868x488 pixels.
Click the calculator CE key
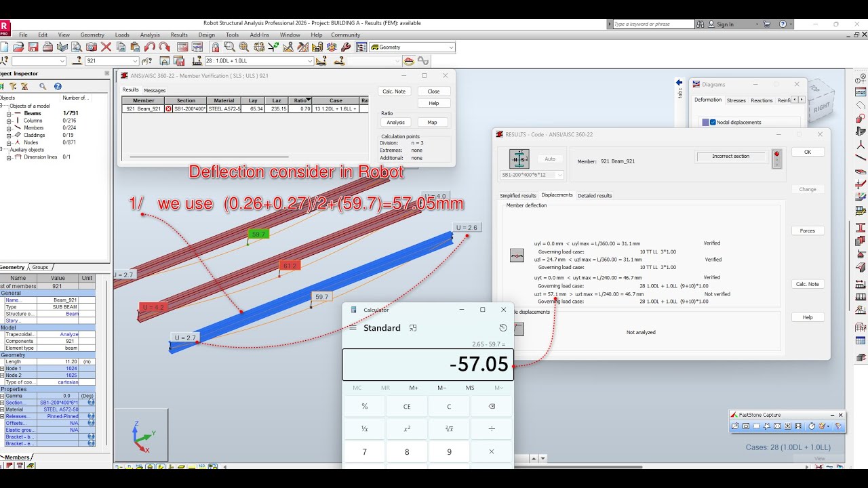(407, 407)
